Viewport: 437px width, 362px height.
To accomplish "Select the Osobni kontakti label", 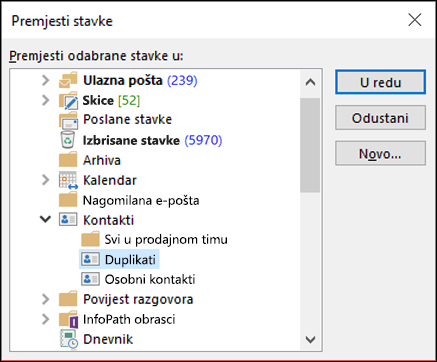I will [x=150, y=279].
